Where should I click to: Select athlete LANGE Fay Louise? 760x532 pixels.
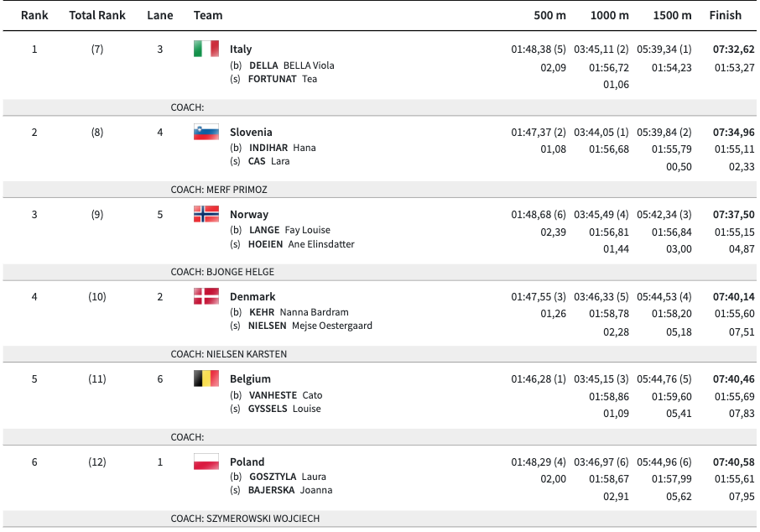289,230
